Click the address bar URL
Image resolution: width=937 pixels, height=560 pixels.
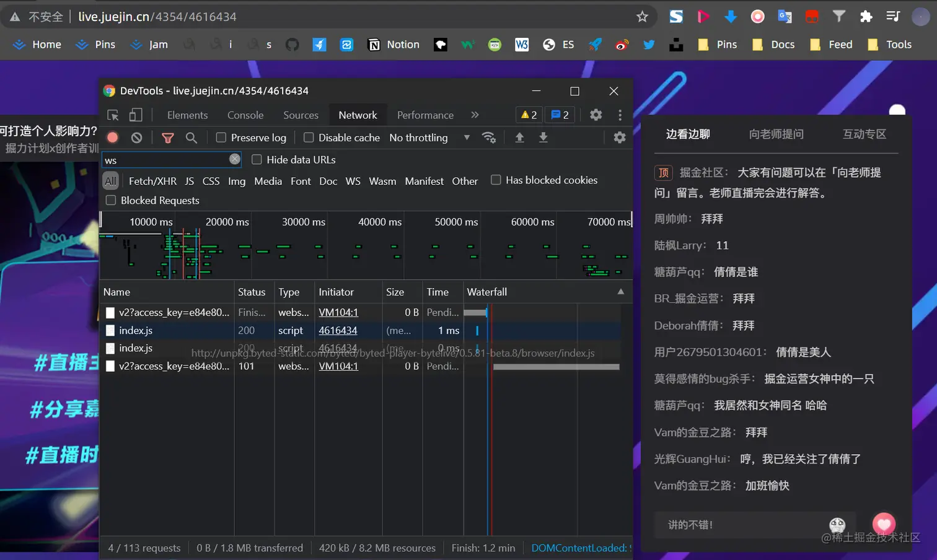(x=157, y=17)
